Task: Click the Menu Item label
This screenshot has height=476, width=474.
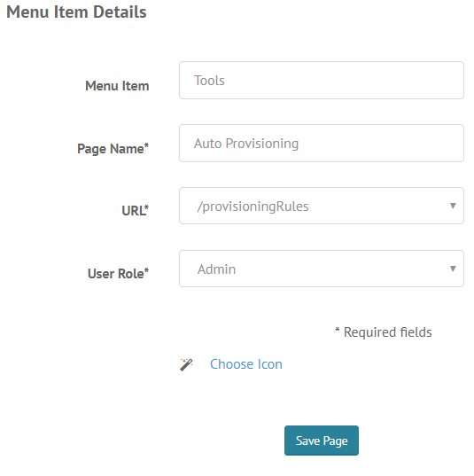Action: tap(117, 86)
